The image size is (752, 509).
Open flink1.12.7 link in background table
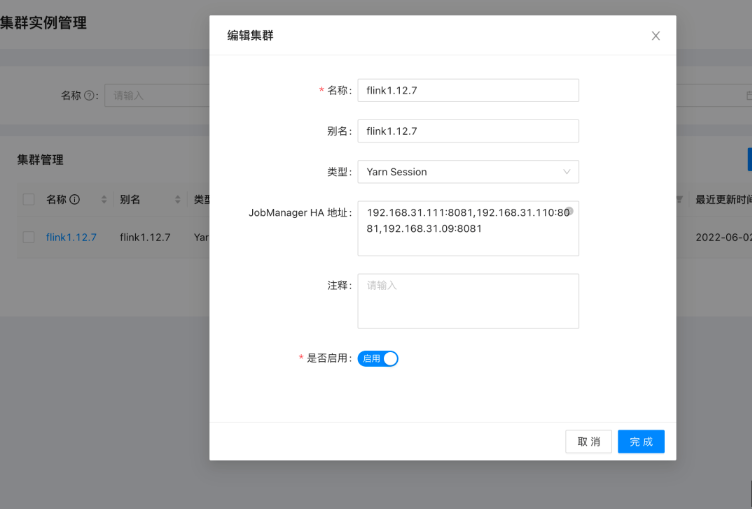coord(71,237)
